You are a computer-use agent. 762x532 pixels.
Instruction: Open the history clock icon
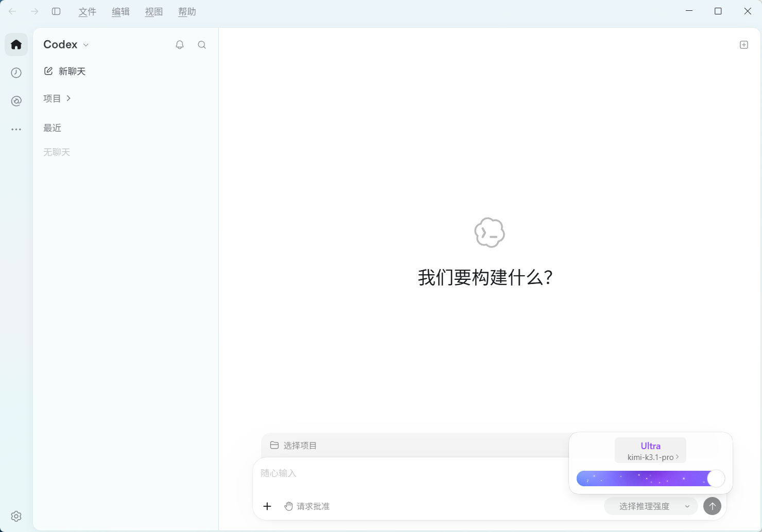click(x=16, y=73)
